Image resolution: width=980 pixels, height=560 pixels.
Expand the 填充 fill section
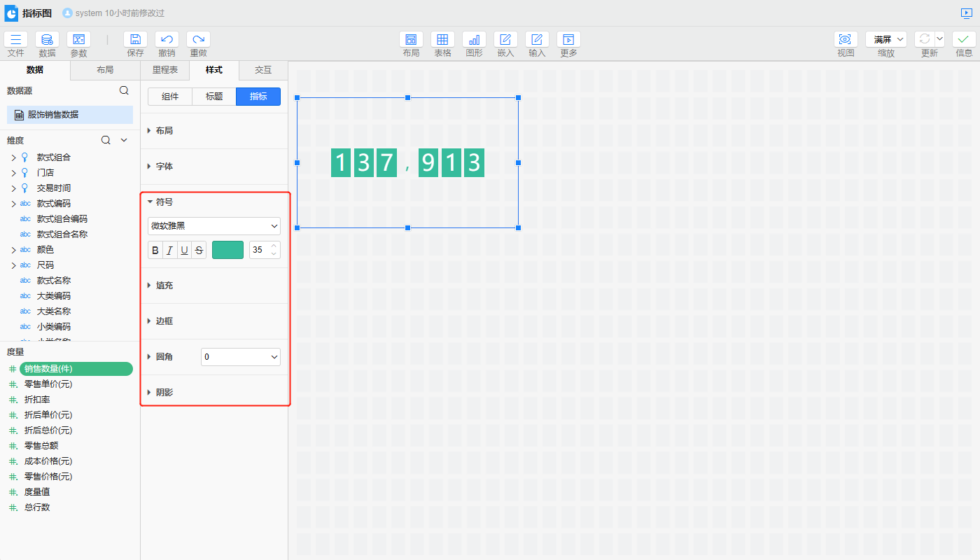(164, 286)
